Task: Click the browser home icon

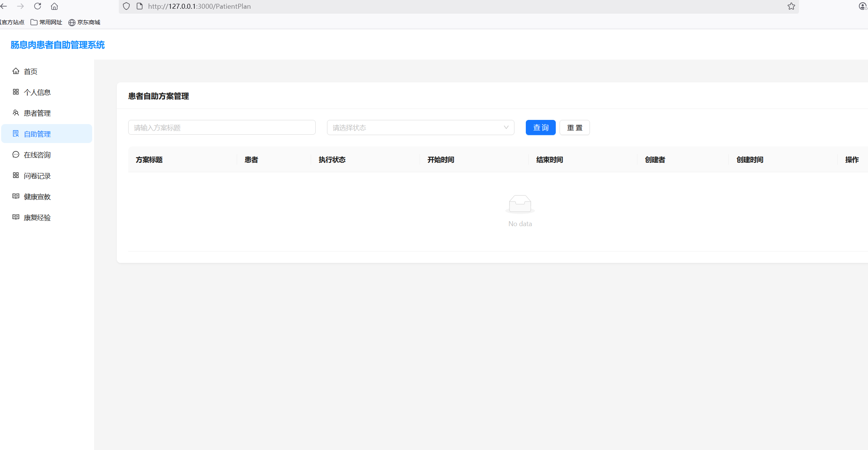Action: tap(54, 6)
